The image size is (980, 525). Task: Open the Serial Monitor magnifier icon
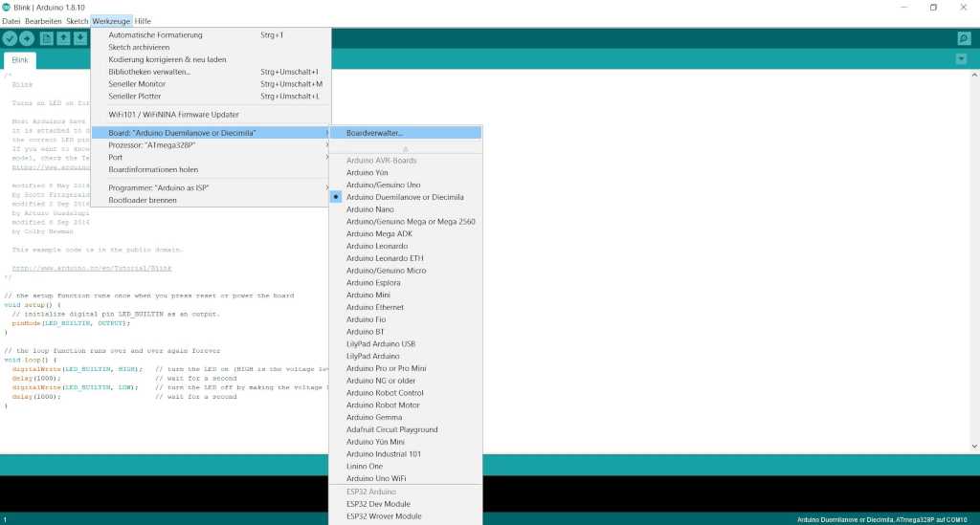[964, 38]
